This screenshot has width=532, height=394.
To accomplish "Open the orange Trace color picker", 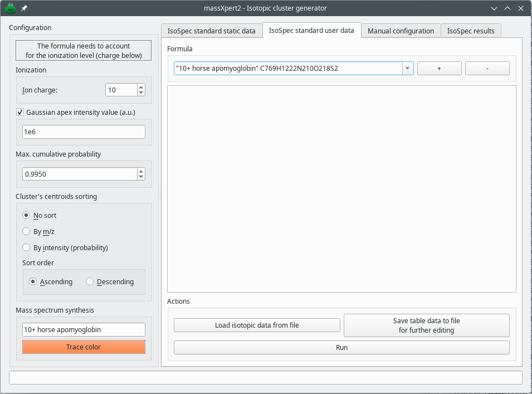I will click(84, 347).
